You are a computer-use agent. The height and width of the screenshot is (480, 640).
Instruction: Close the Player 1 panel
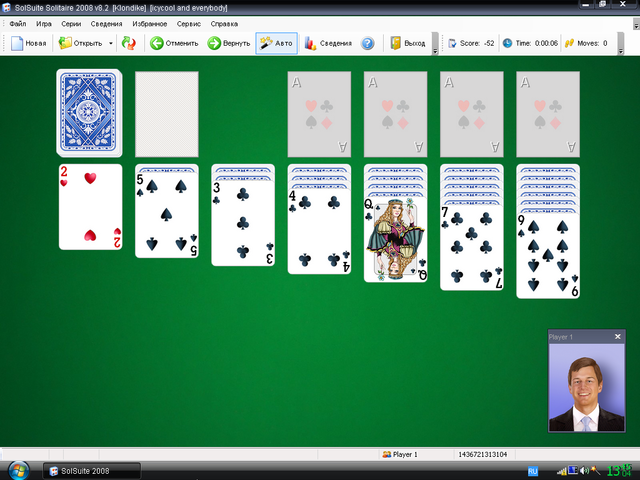618,336
